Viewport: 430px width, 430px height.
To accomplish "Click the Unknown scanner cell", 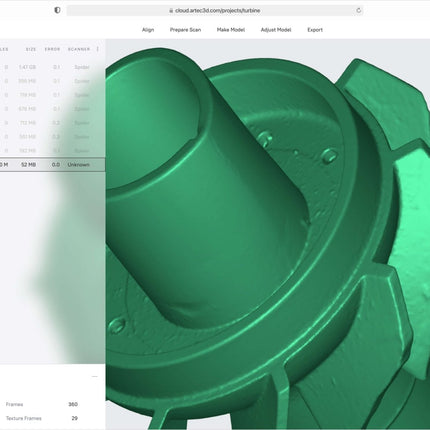I will click(78, 165).
